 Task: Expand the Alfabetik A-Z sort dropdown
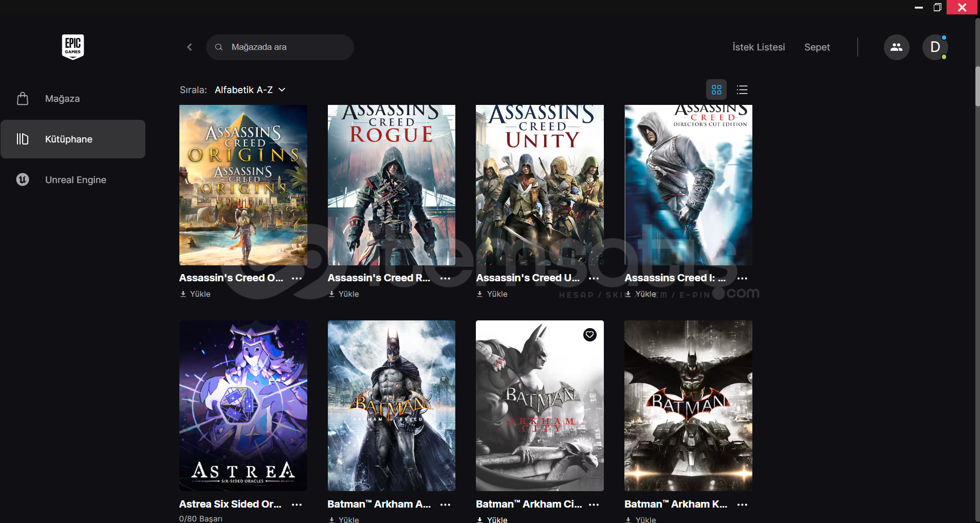coord(250,90)
